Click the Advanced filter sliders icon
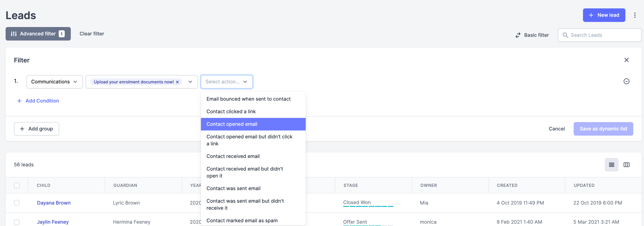 (14, 34)
